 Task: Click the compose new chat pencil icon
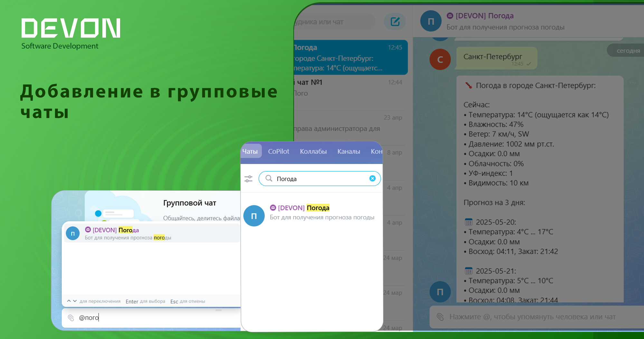395,22
